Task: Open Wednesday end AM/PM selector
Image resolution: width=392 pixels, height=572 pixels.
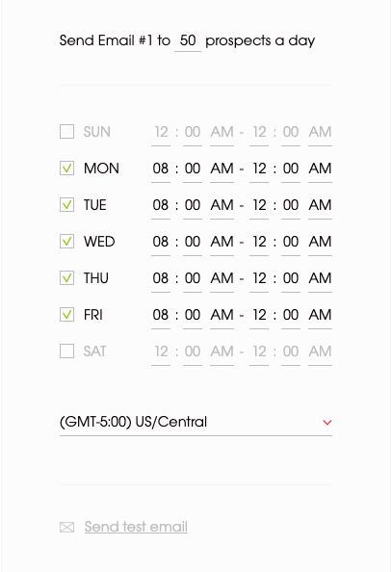Action: pyautogui.click(x=320, y=242)
